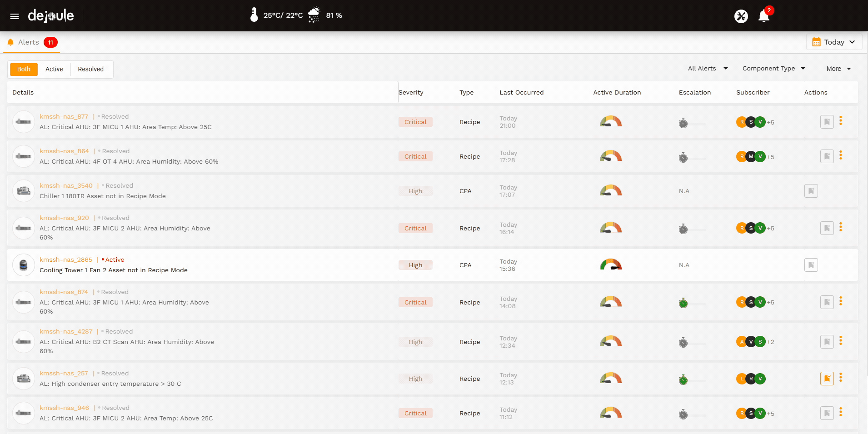This screenshot has width=868, height=434.
Task: Open the Component Type dropdown
Action: coord(773,69)
